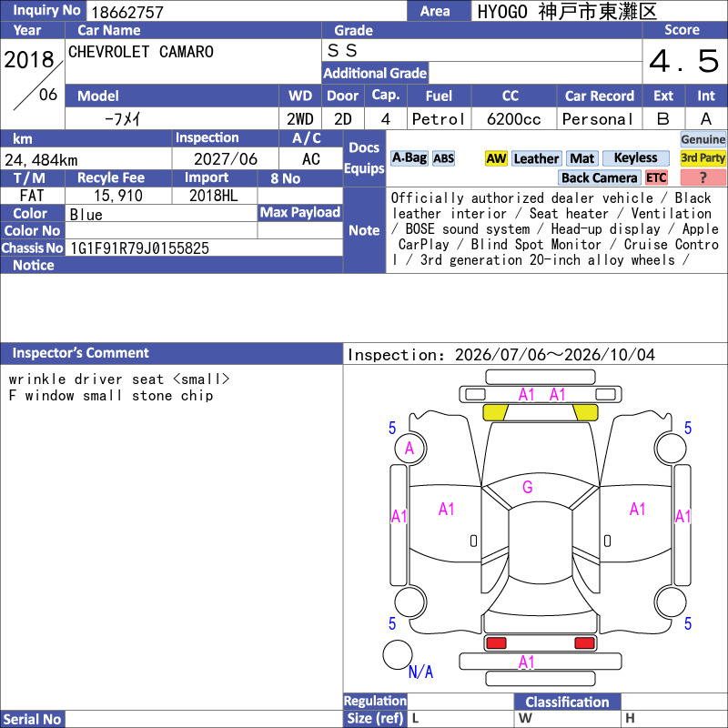Click the Regulation label
The height and width of the screenshot is (728, 728).
click(375, 701)
